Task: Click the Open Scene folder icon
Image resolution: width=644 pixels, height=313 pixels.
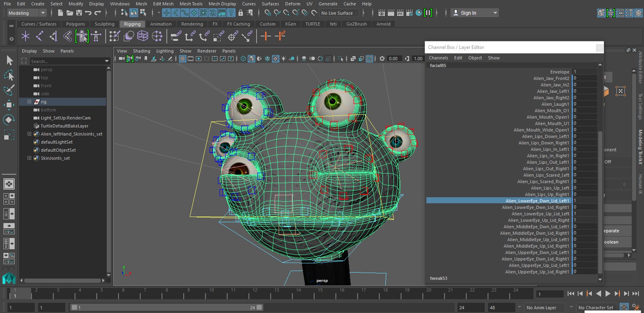Action: [70, 13]
